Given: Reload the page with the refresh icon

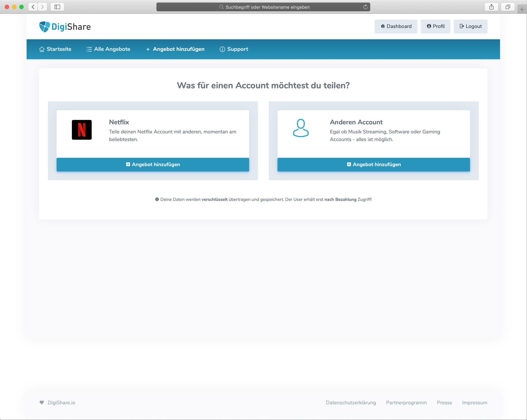Looking at the screenshot, I should (365, 7).
